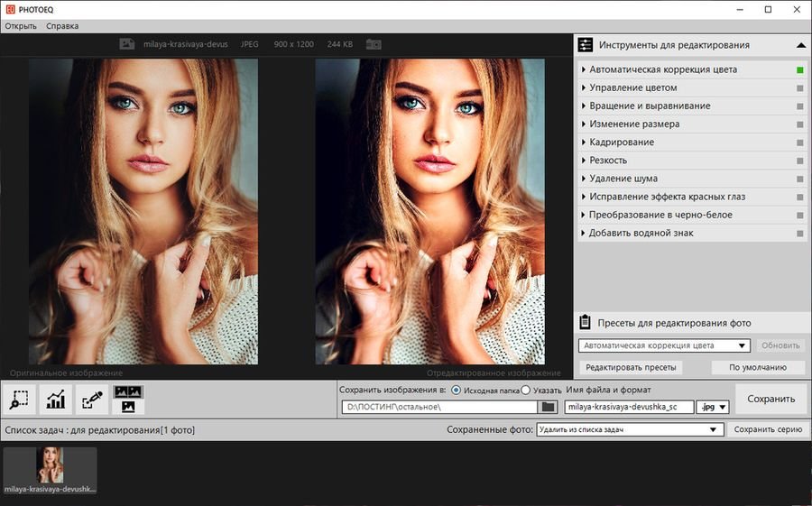The width and height of the screenshot is (812, 506).
Task: Toggle indicator for Добавить водяной знак
Action: pyautogui.click(x=799, y=234)
